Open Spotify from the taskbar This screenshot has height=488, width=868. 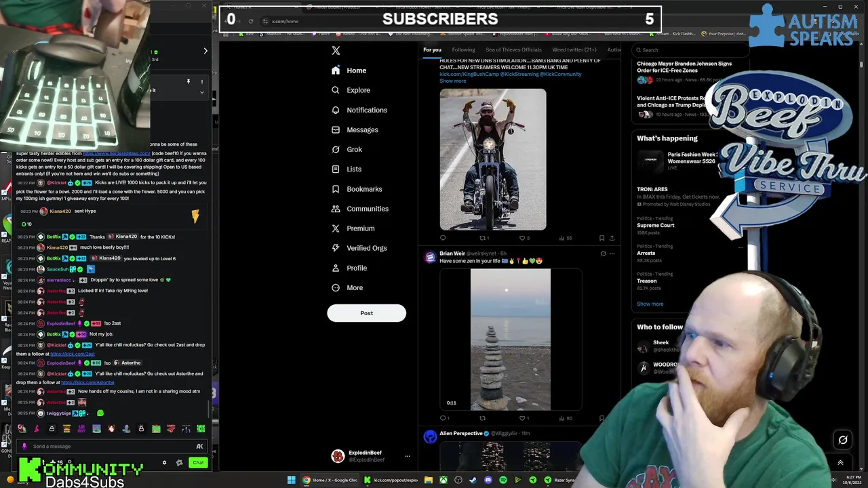click(503, 480)
